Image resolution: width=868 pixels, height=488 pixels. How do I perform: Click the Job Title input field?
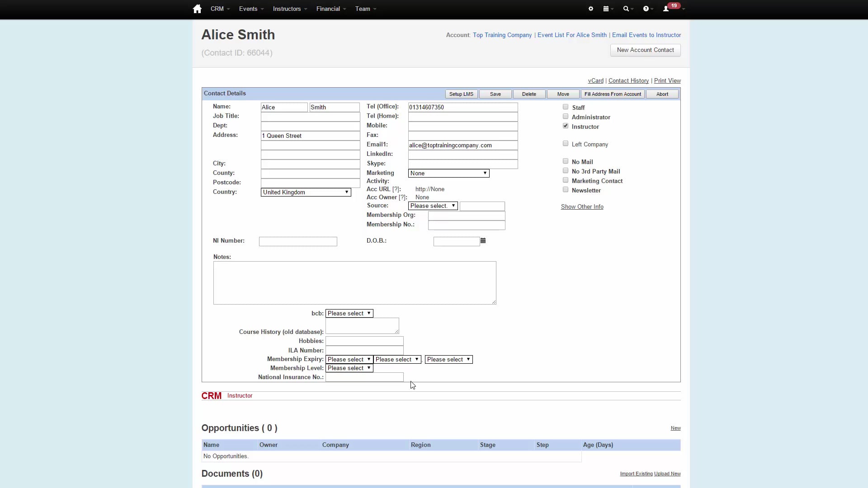pos(311,117)
